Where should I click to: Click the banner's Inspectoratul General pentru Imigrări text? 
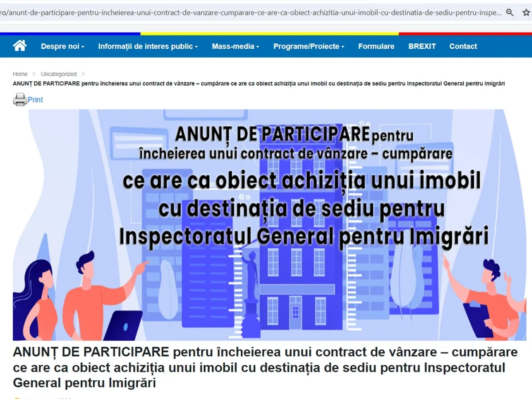pyautogui.click(x=304, y=236)
